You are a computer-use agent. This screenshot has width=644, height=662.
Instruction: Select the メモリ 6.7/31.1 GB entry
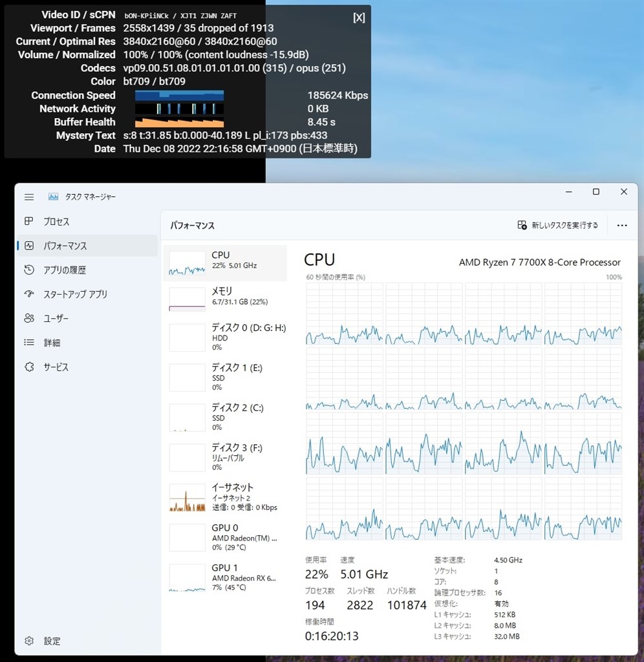point(225,299)
